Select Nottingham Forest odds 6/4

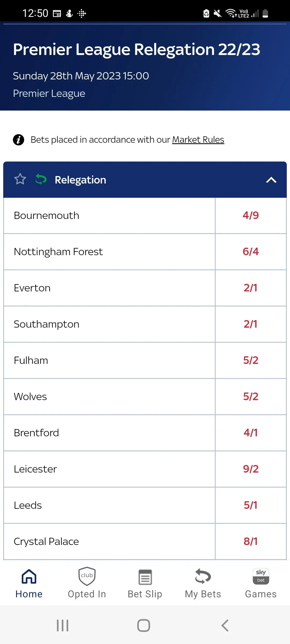(251, 252)
